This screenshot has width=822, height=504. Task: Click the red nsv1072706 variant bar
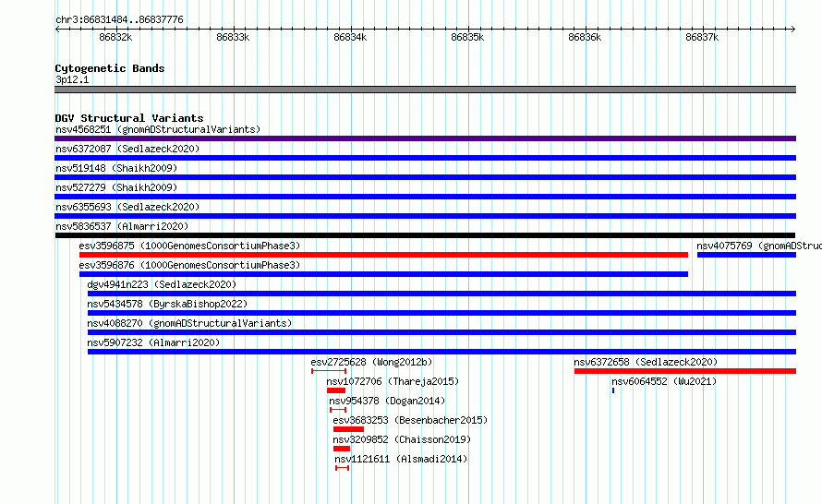tap(336, 390)
